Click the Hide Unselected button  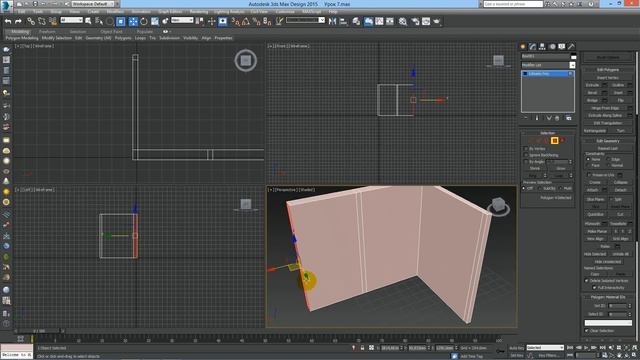608,262
